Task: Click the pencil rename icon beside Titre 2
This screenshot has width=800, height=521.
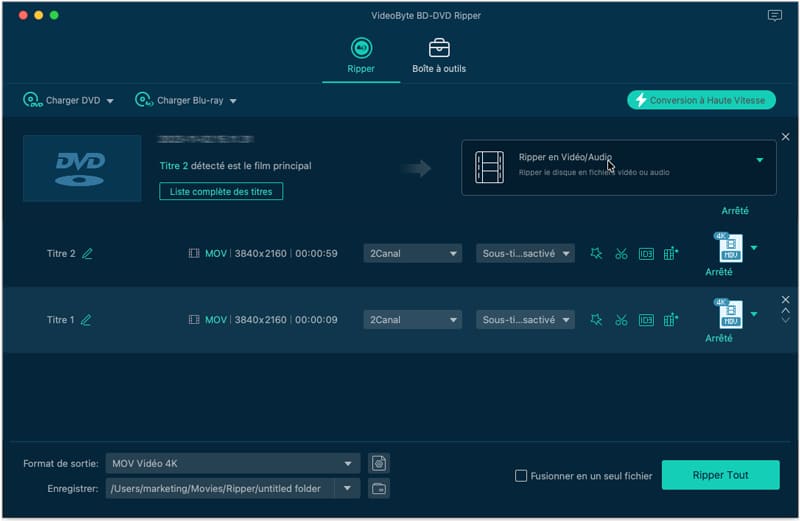Action: coord(87,254)
